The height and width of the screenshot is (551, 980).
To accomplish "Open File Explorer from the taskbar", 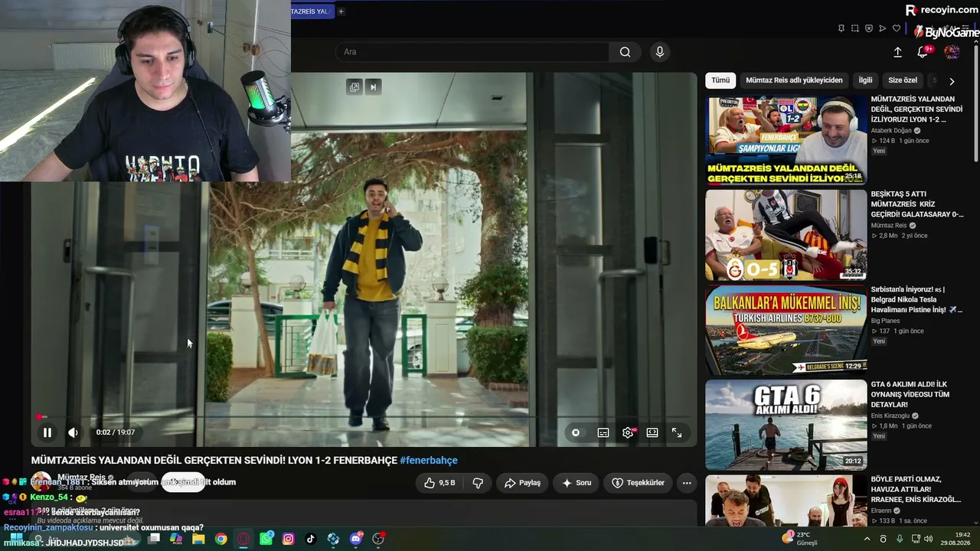I will (198, 539).
